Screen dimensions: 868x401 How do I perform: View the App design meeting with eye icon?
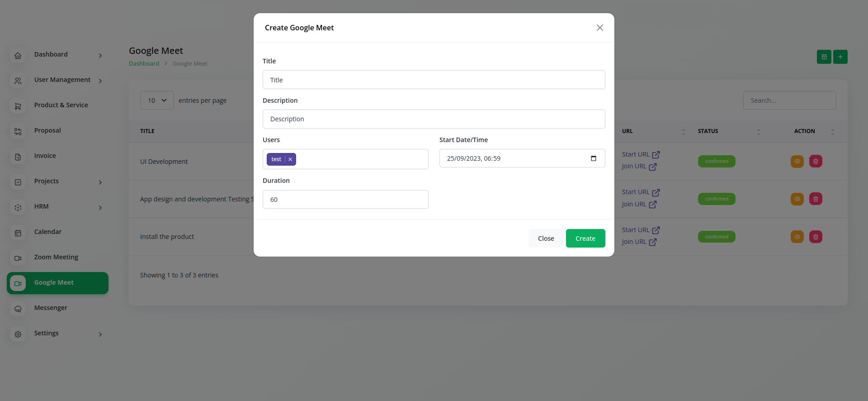coord(797,199)
